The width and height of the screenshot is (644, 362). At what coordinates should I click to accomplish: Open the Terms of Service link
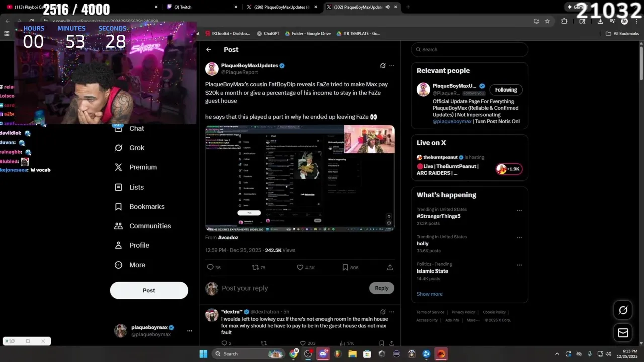(430, 312)
